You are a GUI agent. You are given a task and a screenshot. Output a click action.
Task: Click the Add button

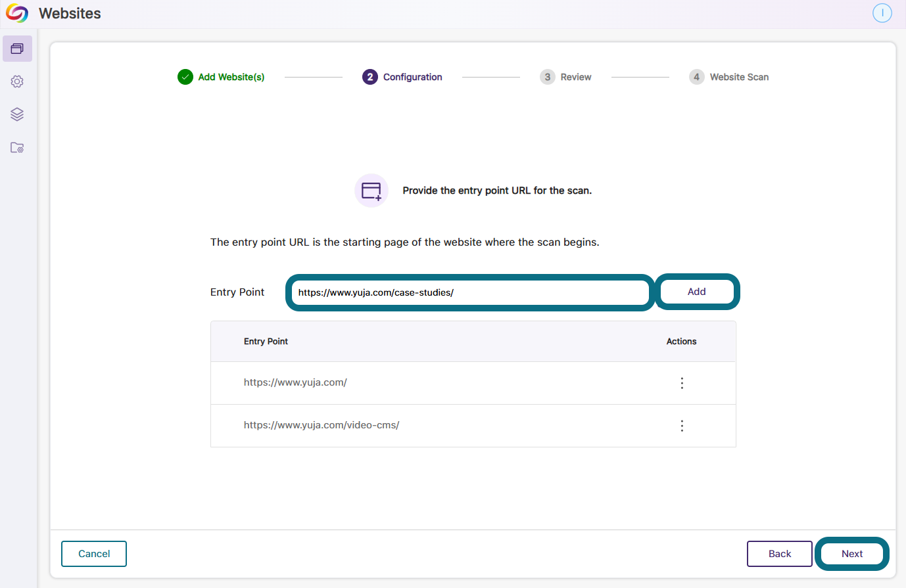coord(697,292)
